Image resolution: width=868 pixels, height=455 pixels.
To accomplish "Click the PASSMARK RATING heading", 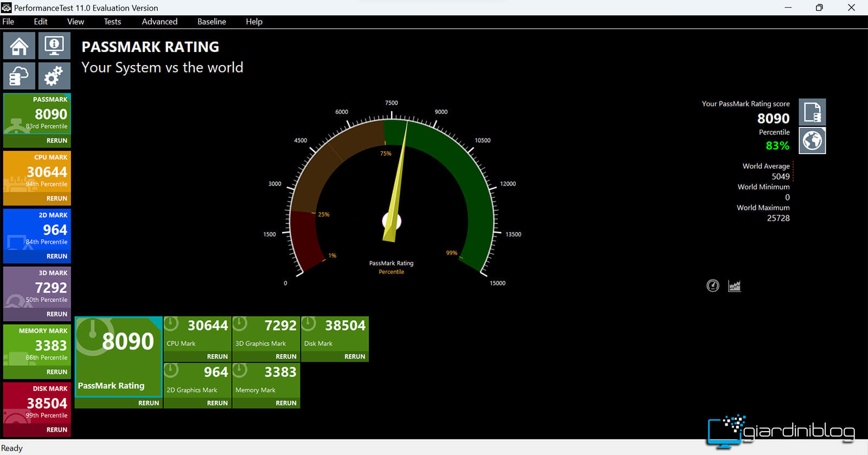I will click(x=150, y=47).
